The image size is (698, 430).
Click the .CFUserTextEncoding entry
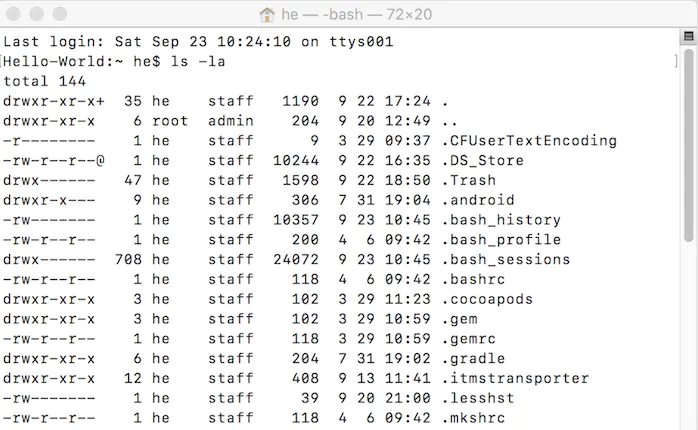(529, 141)
